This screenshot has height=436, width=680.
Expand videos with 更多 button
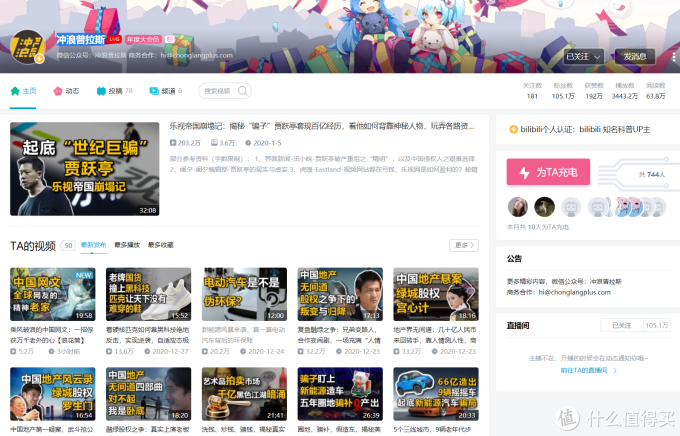pos(464,245)
